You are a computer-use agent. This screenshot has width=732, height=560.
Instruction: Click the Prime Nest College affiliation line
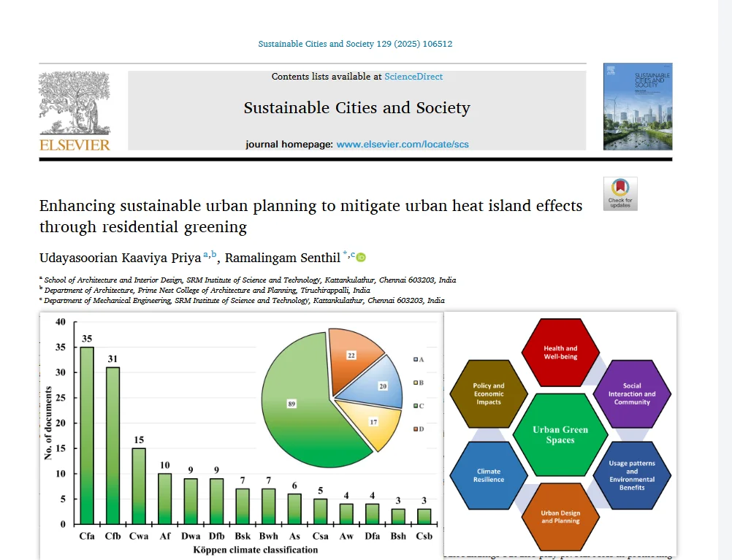(205, 291)
